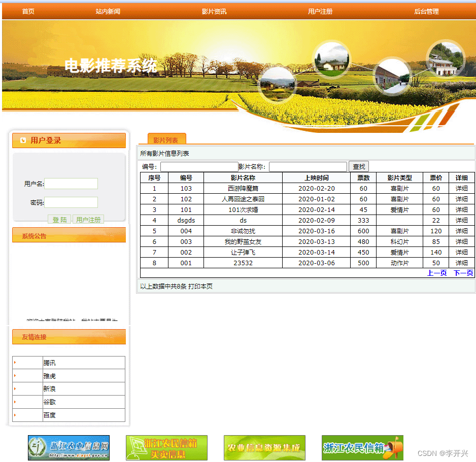
Task: Click the 农业信息资源集成 banner
Action: pyautogui.click(x=265, y=448)
